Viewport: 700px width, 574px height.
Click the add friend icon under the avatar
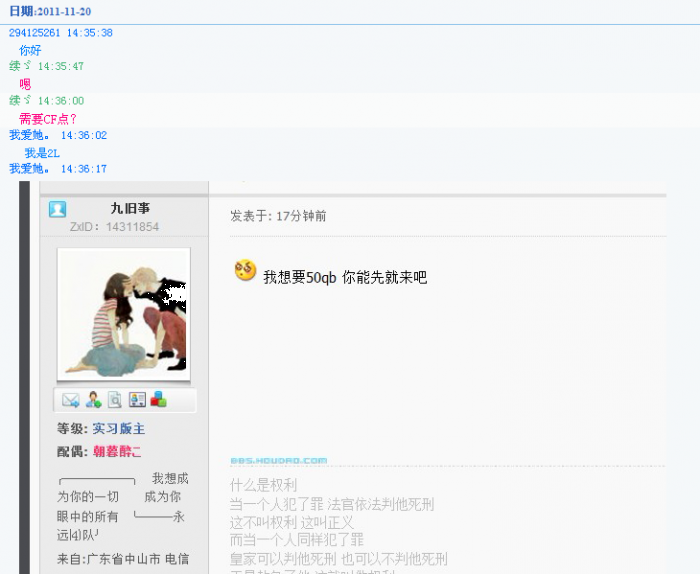click(x=93, y=399)
